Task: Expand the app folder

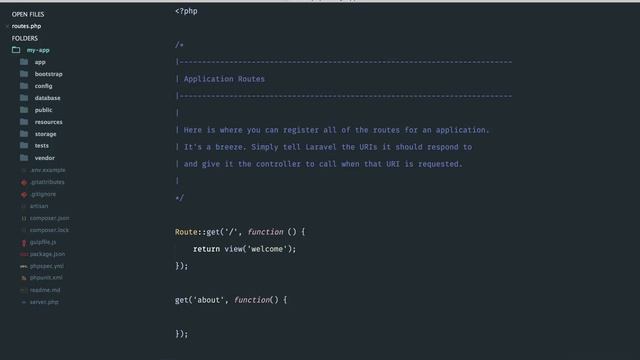Action: (40, 62)
